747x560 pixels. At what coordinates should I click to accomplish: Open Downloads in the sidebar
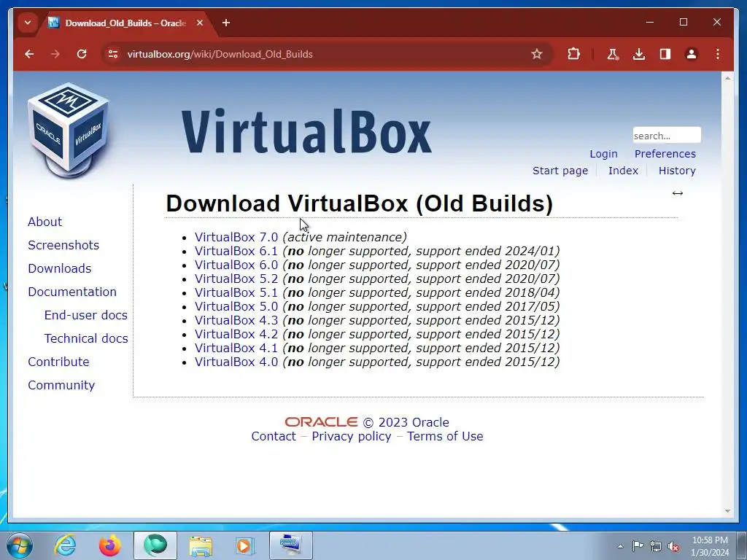click(x=60, y=268)
